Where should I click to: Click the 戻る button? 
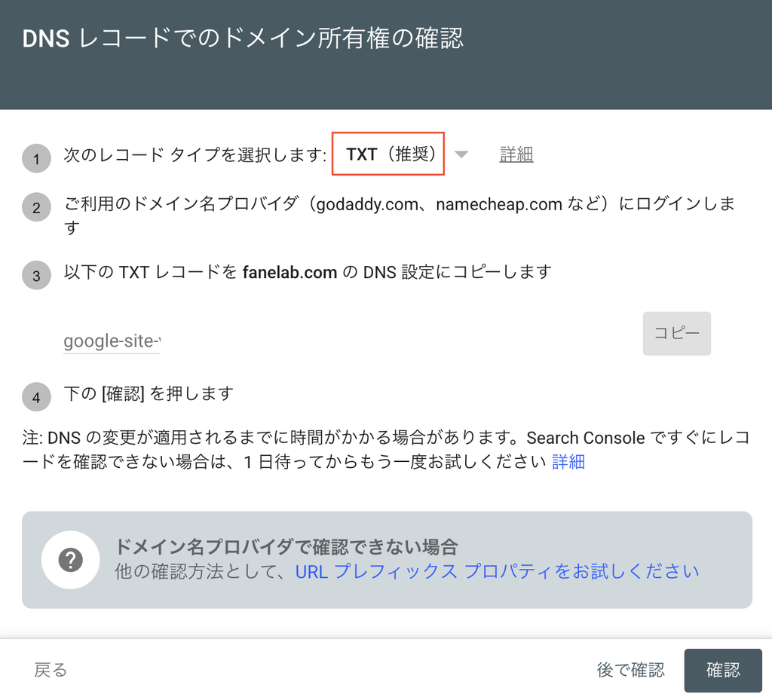coord(51,670)
